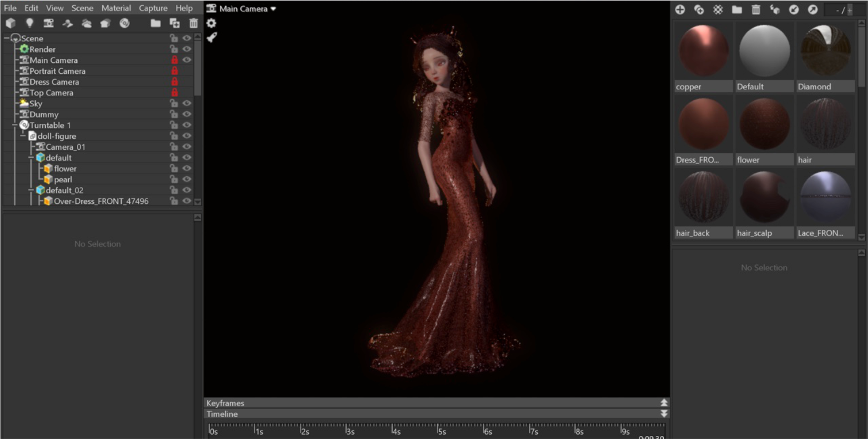The height and width of the screenshot is (439, 868).
Task: Open the Edit menu
Action: pos(31,8)
